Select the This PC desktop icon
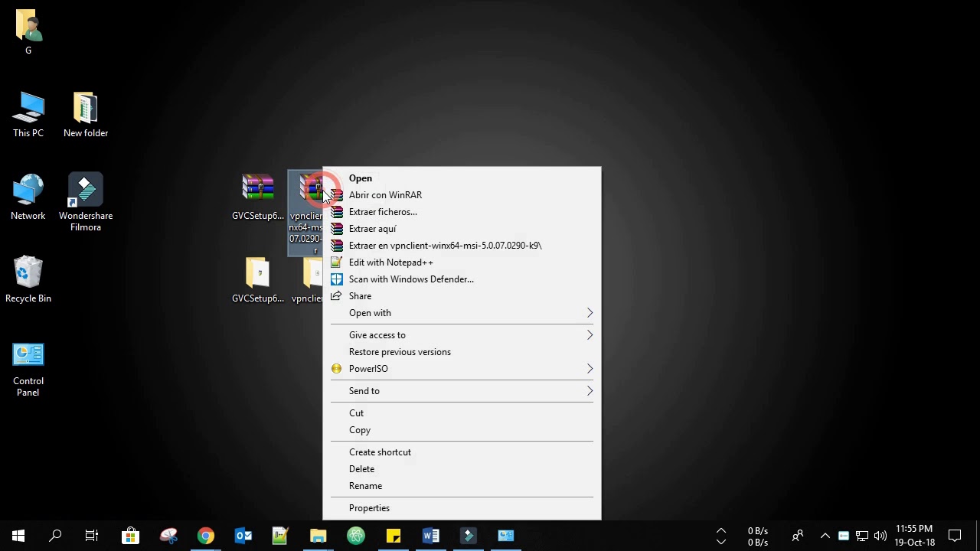The height and width of the screenshot is (551, 980). (28, 115)
